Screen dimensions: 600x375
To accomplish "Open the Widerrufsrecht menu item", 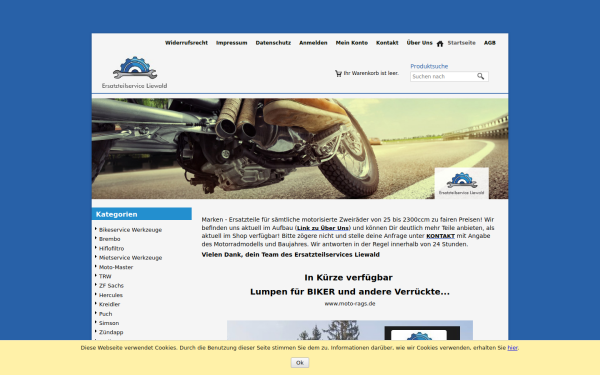I will point(186,43).
